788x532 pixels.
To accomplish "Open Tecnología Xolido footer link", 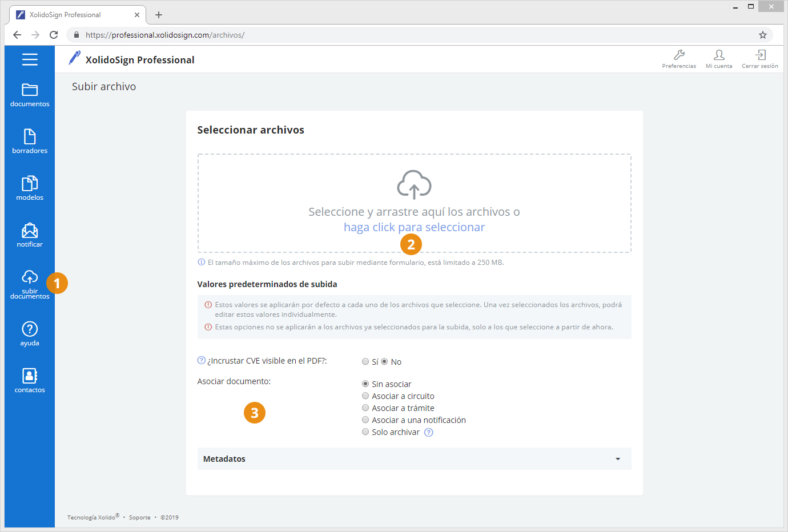I will (x=93, y=517).
